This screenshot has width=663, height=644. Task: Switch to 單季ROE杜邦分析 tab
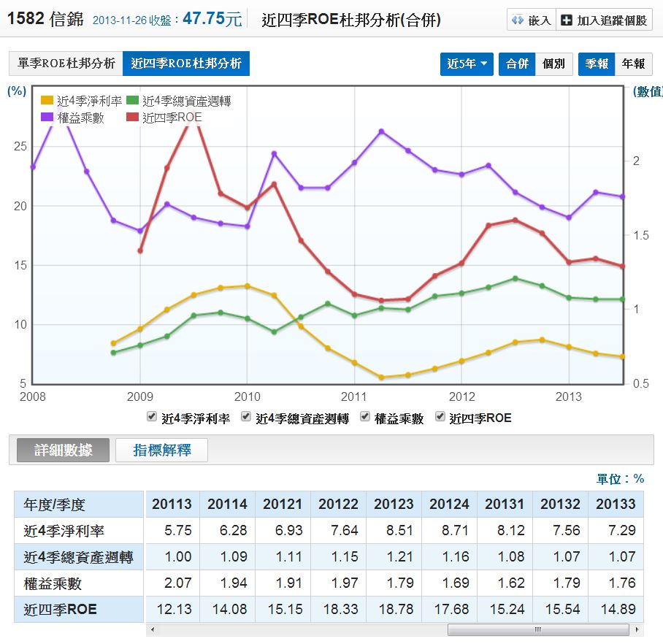[x=66, y=64]
